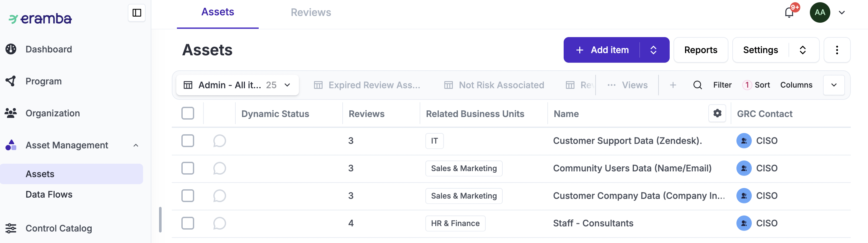Check the select-all checkbox in table header
868x243 pixels.
point(188,114)
